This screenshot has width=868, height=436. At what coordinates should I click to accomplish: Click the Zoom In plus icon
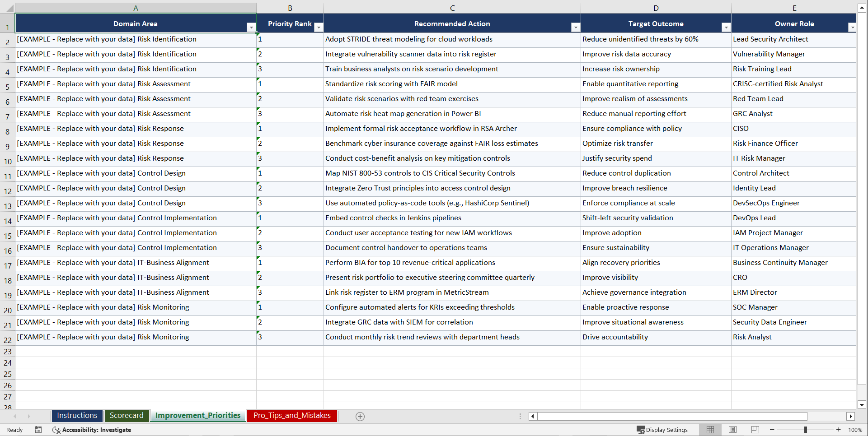838,430
